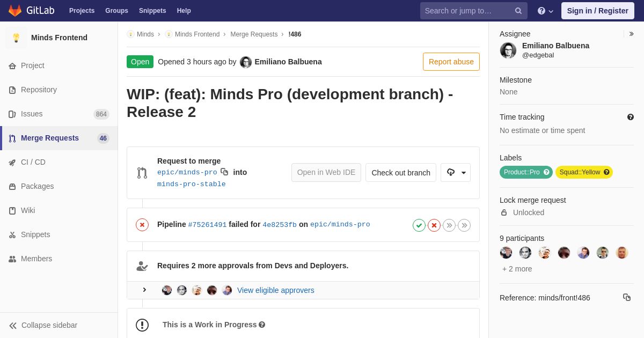
Task: Open the Wiki sidebar section
Action: tap(59, 210)
